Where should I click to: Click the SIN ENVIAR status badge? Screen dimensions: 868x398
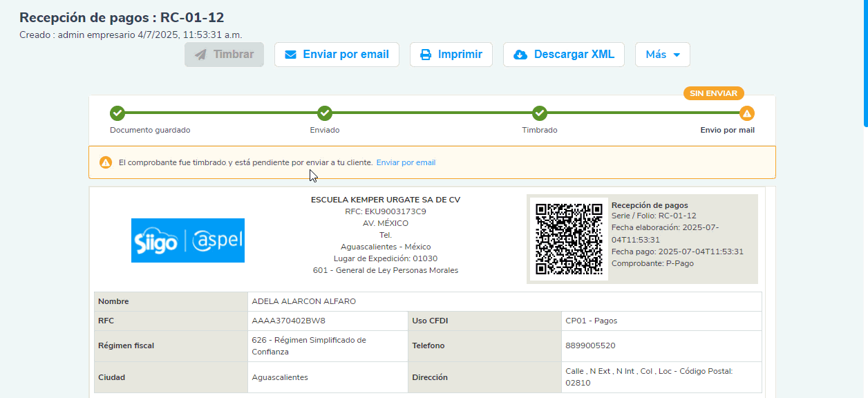coord(713,93)
